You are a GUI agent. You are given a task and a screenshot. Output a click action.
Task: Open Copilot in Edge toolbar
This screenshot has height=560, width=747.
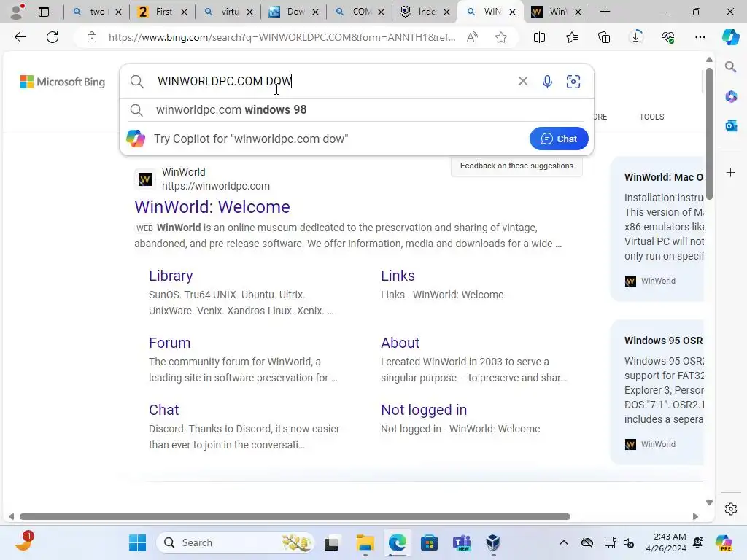point(730,37)
